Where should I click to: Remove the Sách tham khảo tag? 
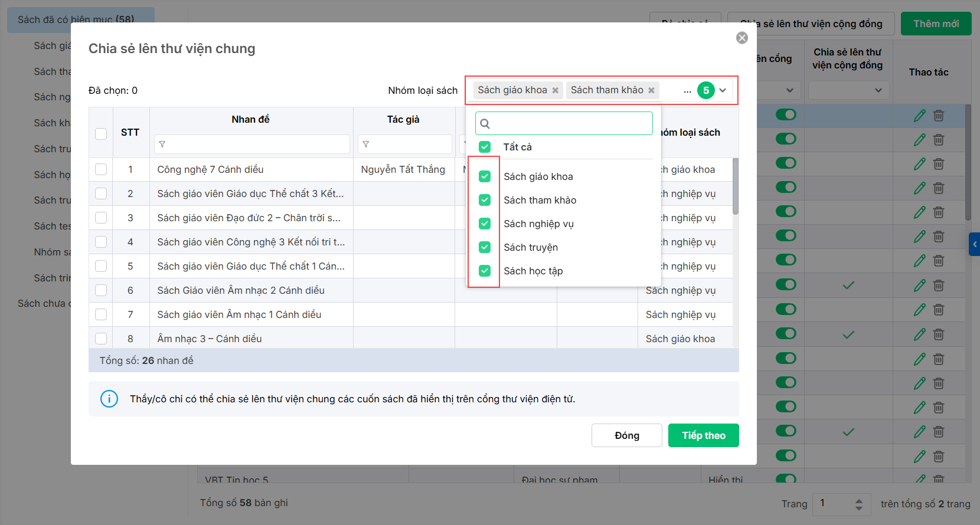coord(651,90)
